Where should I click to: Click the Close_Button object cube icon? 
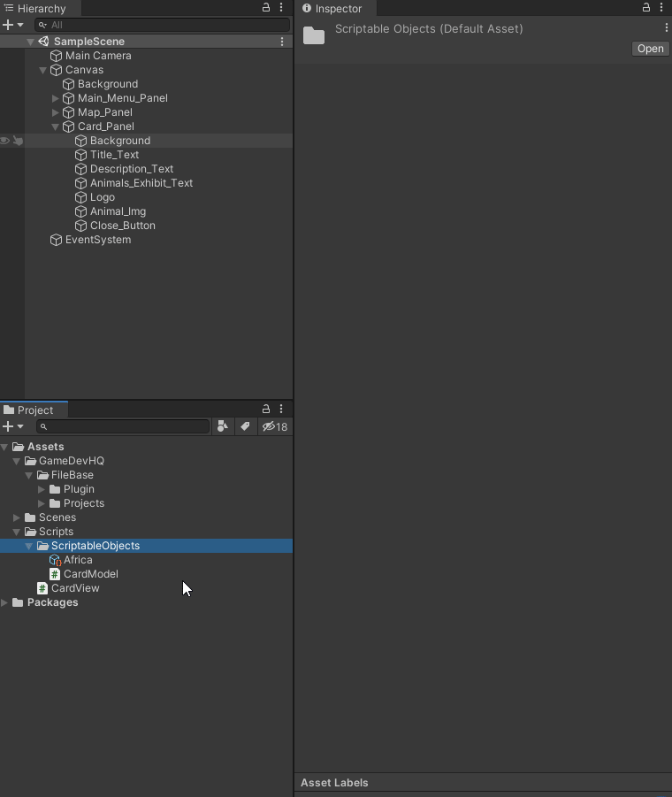(x=80, y=226)
